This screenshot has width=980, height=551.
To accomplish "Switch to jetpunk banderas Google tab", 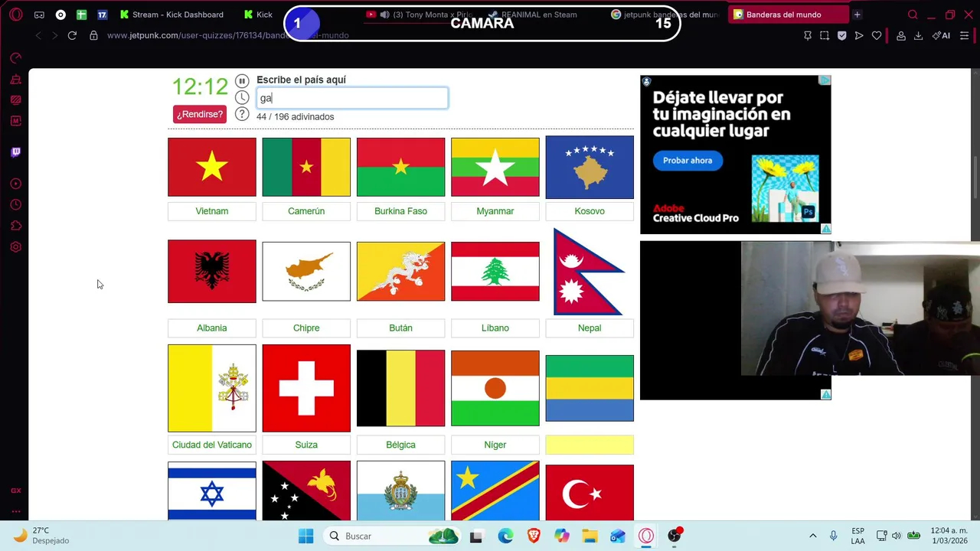I will pos(665,15).
